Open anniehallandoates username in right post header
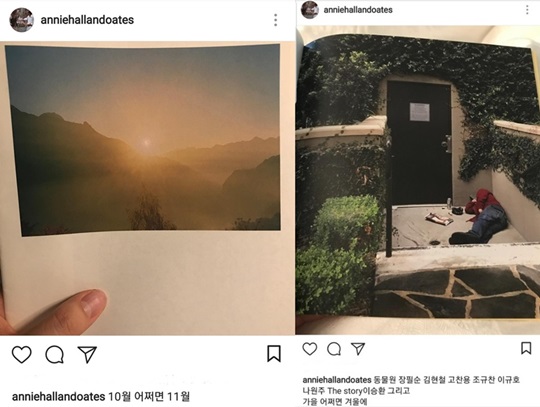 click(x=358, y=10)
